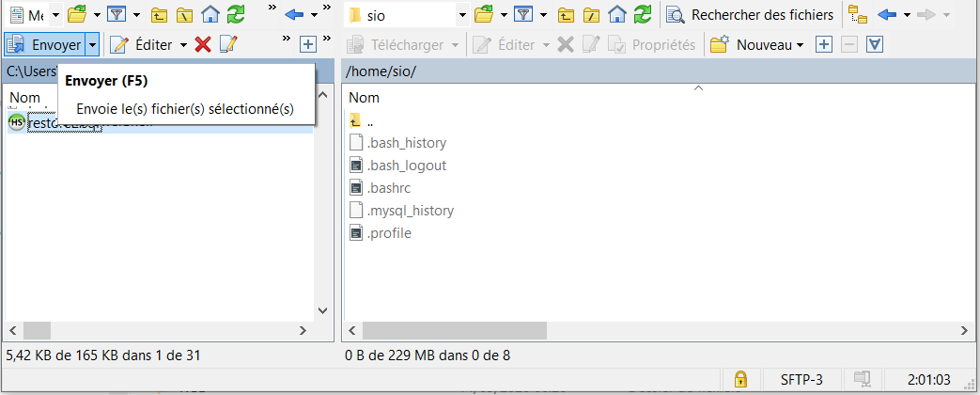
Task: Open local parent directory icon
Action: [160, 15]
